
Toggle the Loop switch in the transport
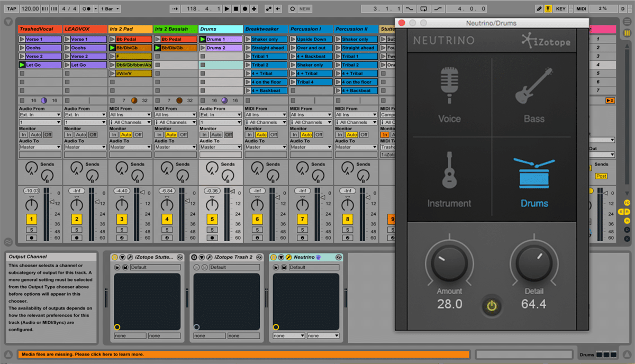(x=424, y=9)
